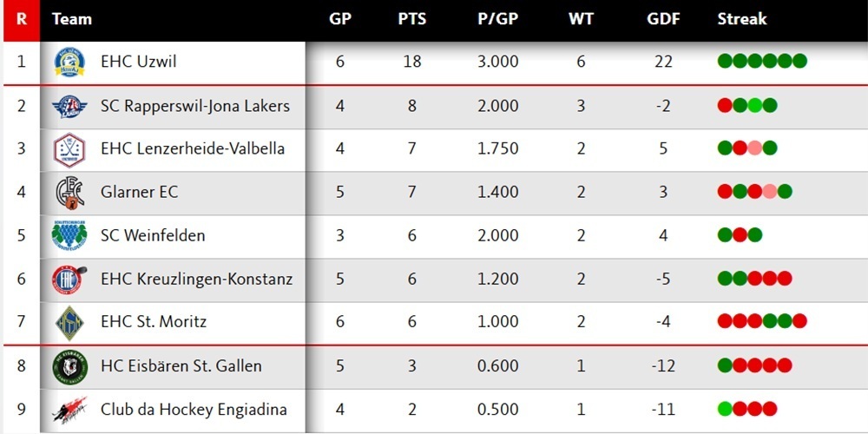Screen dimensions: 868x434
Task: Sort table by PTS column header
Action: coord(412,19)
